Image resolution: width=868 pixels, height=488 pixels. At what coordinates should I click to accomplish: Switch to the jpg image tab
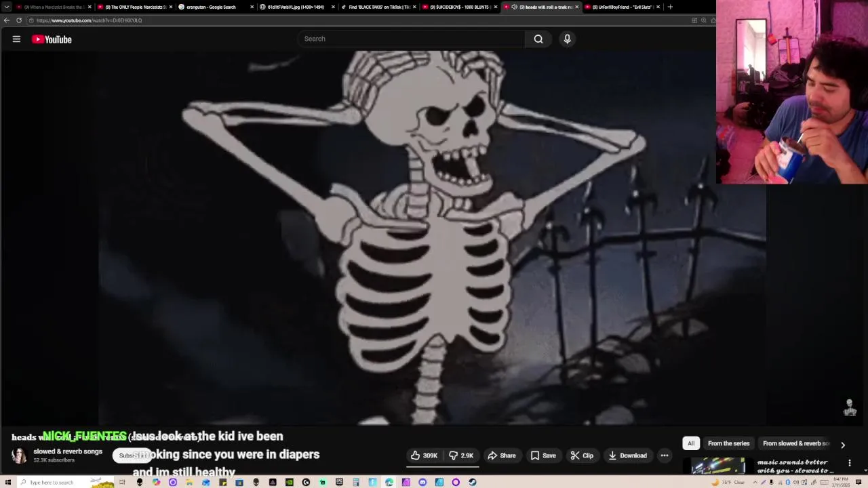(x=297, y=7)
